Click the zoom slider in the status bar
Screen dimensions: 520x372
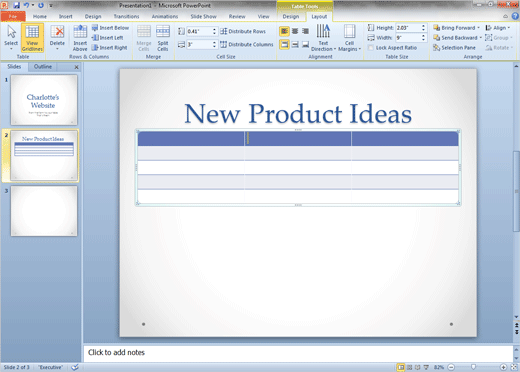point(473,367)
